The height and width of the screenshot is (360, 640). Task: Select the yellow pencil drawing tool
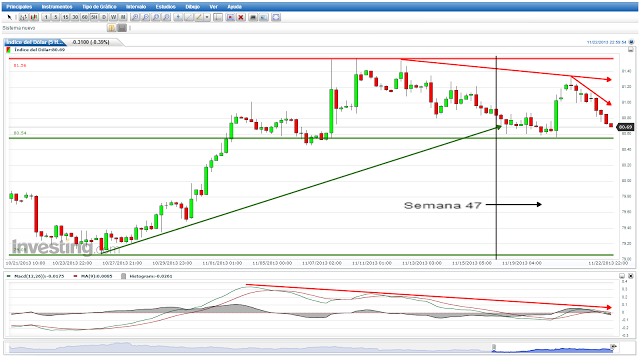[x=199, y=17]
